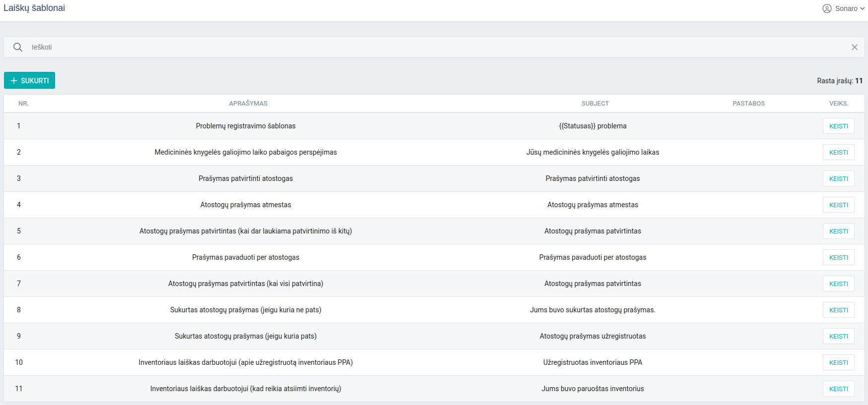Edit the Problemų registravimo šablonas template

pos(838,126)
